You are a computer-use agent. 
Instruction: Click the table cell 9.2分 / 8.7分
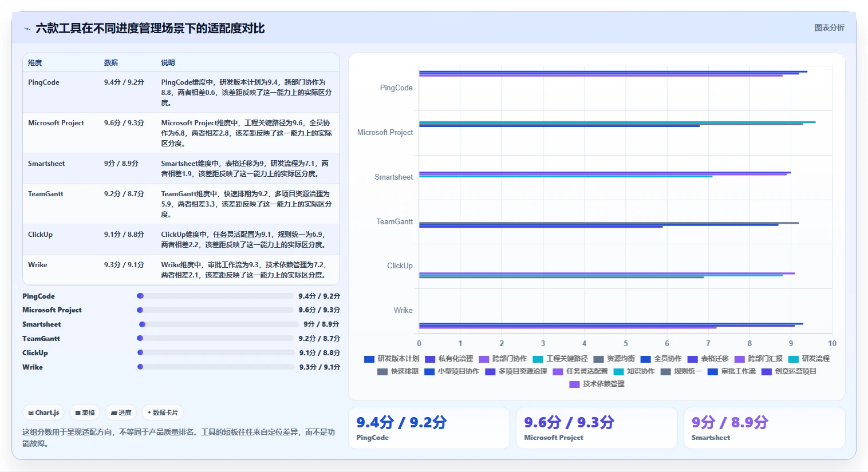pyautogui.click(x=124, y=194)
